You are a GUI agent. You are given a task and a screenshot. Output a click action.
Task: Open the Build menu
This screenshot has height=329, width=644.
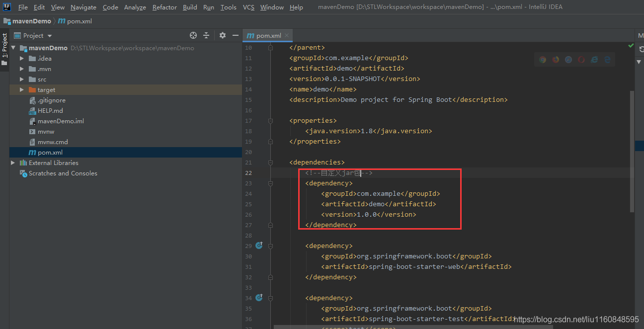point(190,7)
